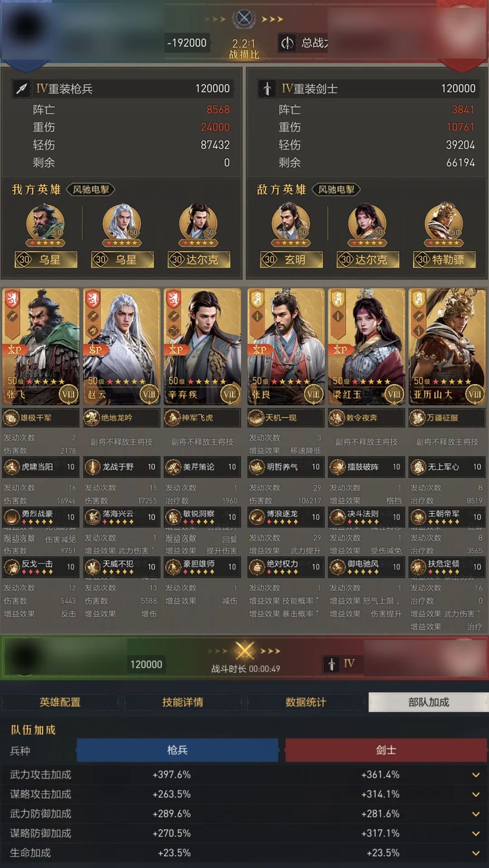Select the 部队加成 tab
The width and height of the screenshot is (489, 868).
428,702
